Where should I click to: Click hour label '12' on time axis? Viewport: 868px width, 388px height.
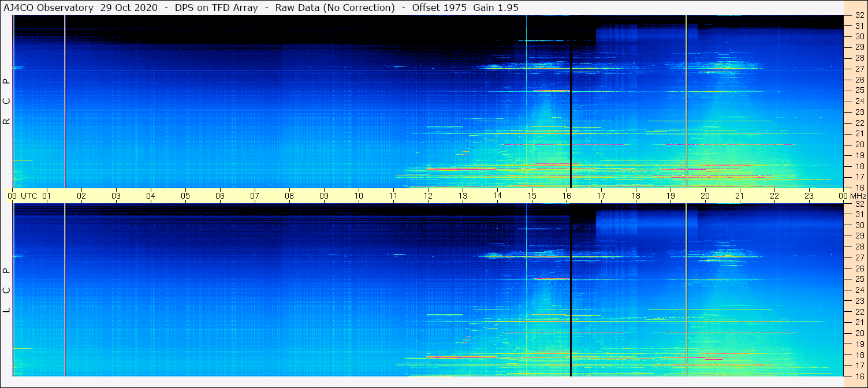(428, 196)
